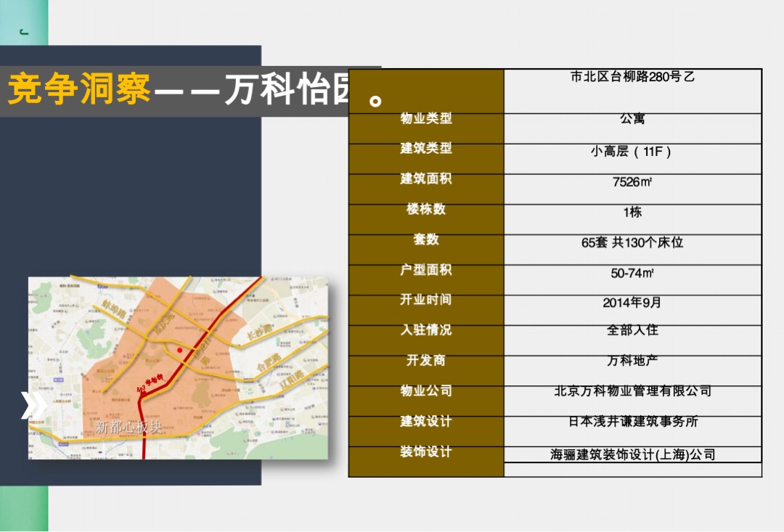Click the green curved arrow icon top-left
This screenshot has height=532, width=784.
(24, 30)
